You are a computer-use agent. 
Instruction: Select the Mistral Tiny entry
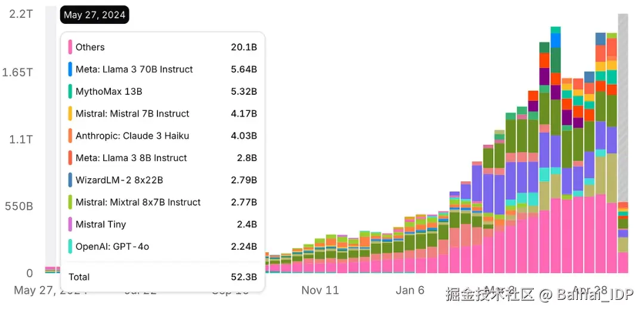tap(163, 225)
